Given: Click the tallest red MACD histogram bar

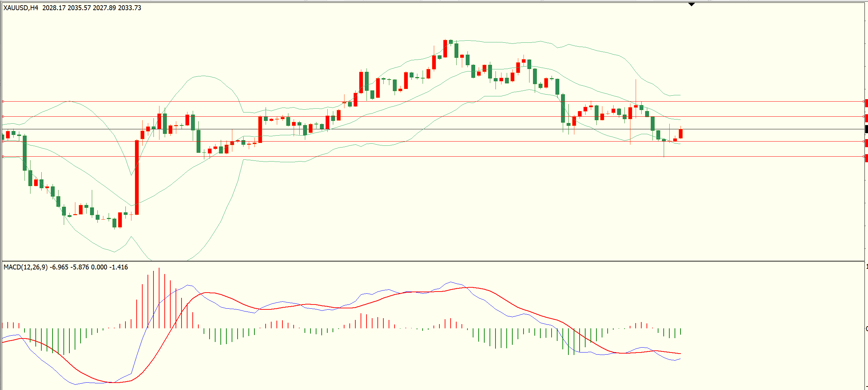Looking at the screenshot, I should coord(159,298).
